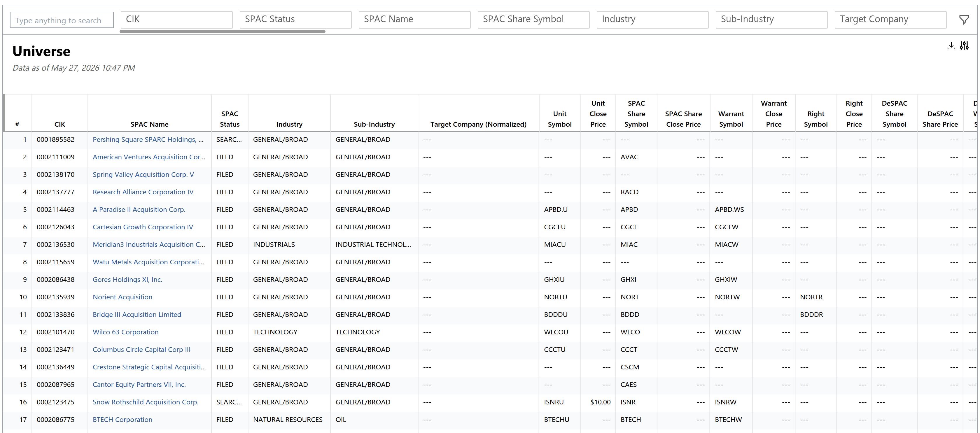Download the Universe table data
Viewport: 980px width, 433px height.
[x=951, y=46]
